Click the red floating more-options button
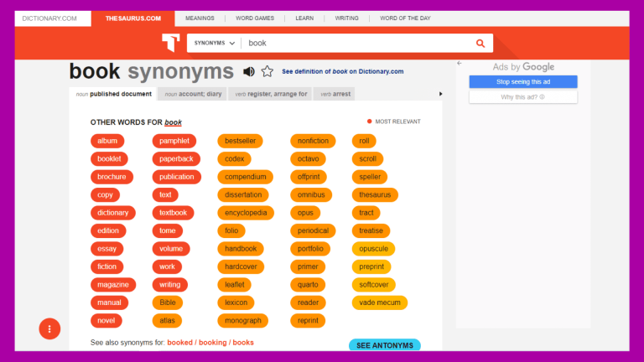Image resolution: width=644 pixels, height=362 pixels. click(49, 328)
